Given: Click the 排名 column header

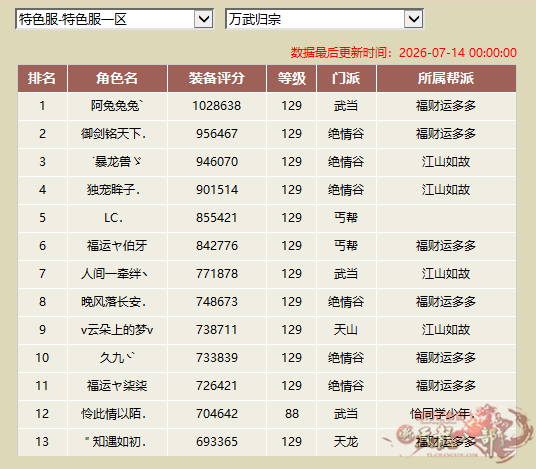Looking at the screenshot, I should (x=42, y=78).
